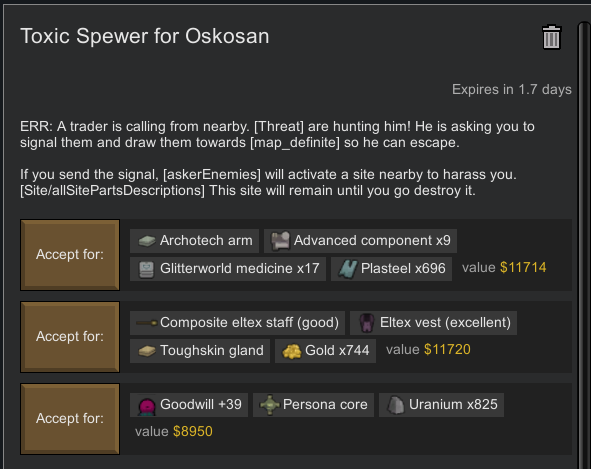Delete the quest using the trash icon
Screen dimensions: 591x469
coord(551,37)
